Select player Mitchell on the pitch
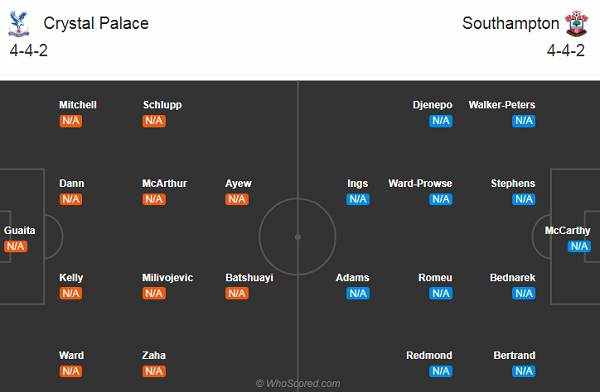 click(x=78, y=105)
